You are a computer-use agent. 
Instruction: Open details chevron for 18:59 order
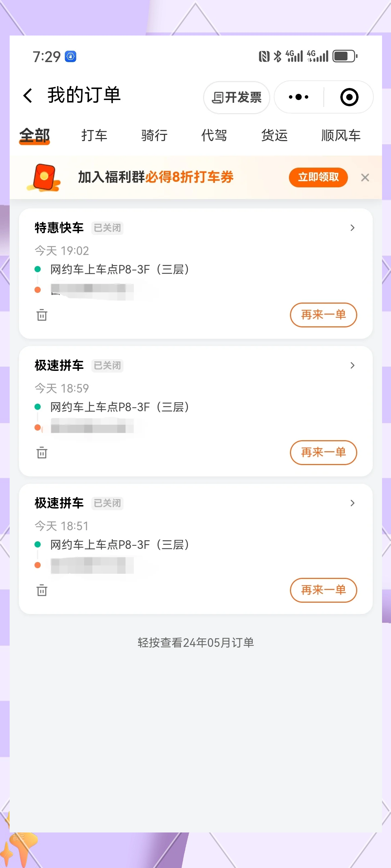pos(352,365)
